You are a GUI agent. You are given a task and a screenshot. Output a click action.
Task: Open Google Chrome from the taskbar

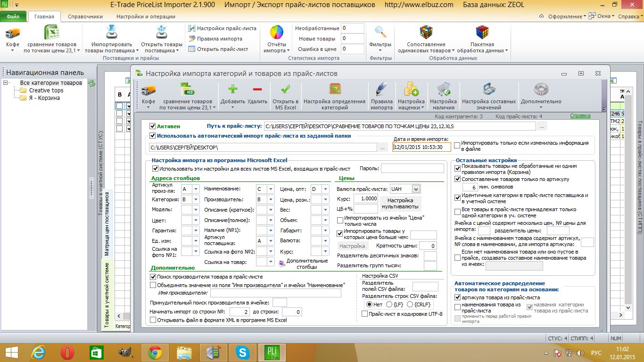pyautogui.click(x=155, y=352)
